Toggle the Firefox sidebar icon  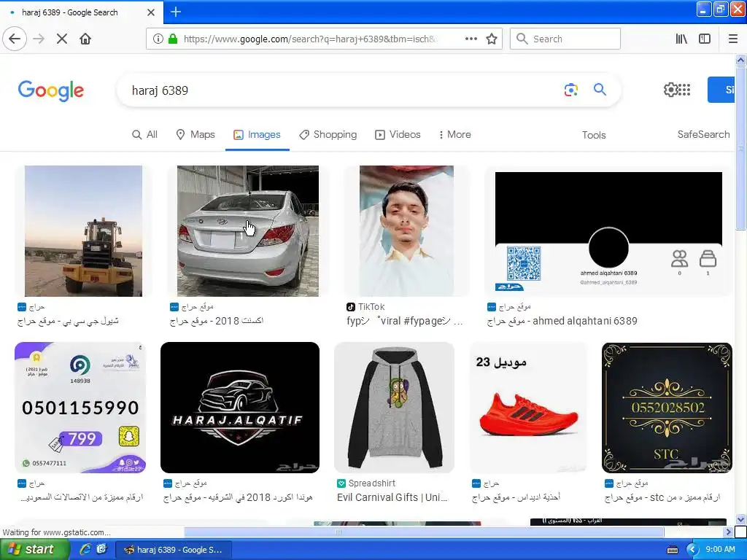pos(705,39)
